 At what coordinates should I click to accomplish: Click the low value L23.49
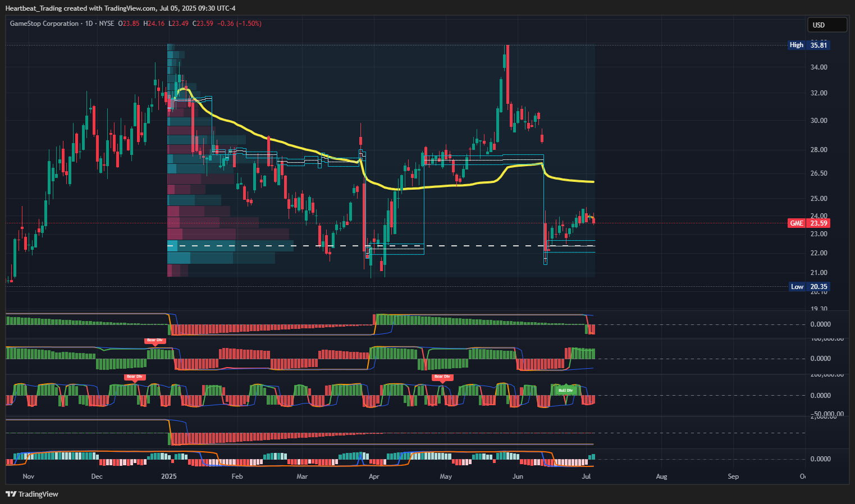[x=179, y=24]
